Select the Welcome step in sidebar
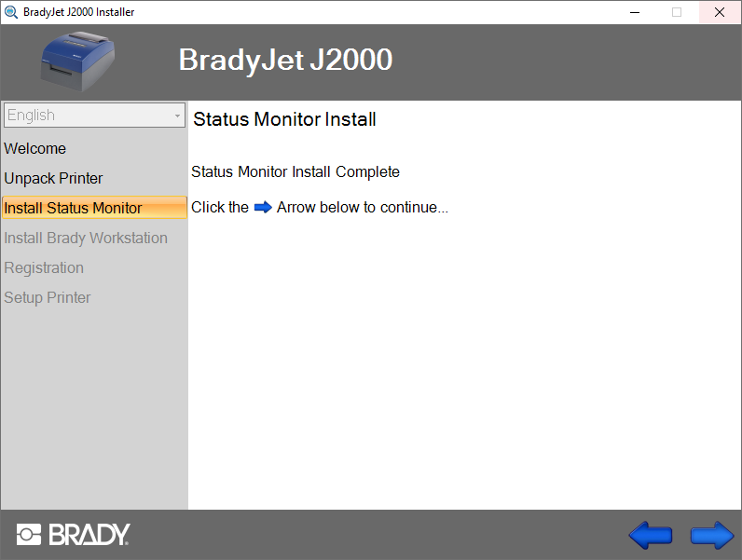The image size is (742, 560). point(35,148)
